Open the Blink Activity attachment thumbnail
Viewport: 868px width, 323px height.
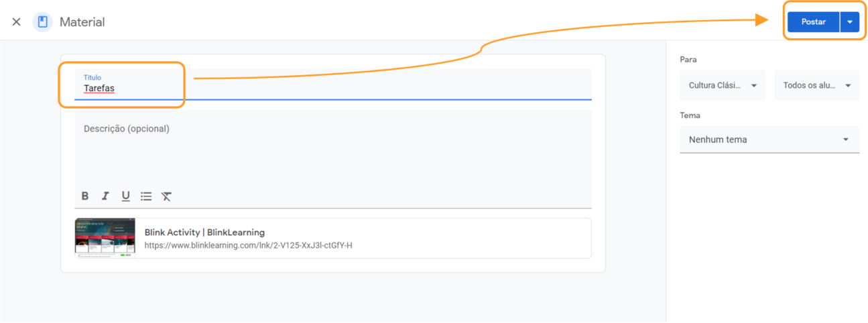[105, 238]
